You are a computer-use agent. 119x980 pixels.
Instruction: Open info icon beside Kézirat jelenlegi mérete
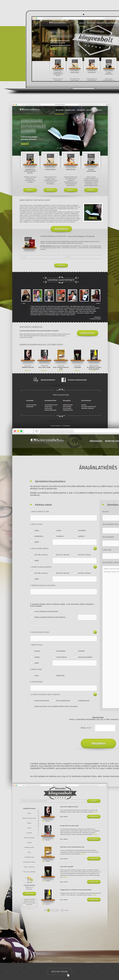(x=95, y=567)
